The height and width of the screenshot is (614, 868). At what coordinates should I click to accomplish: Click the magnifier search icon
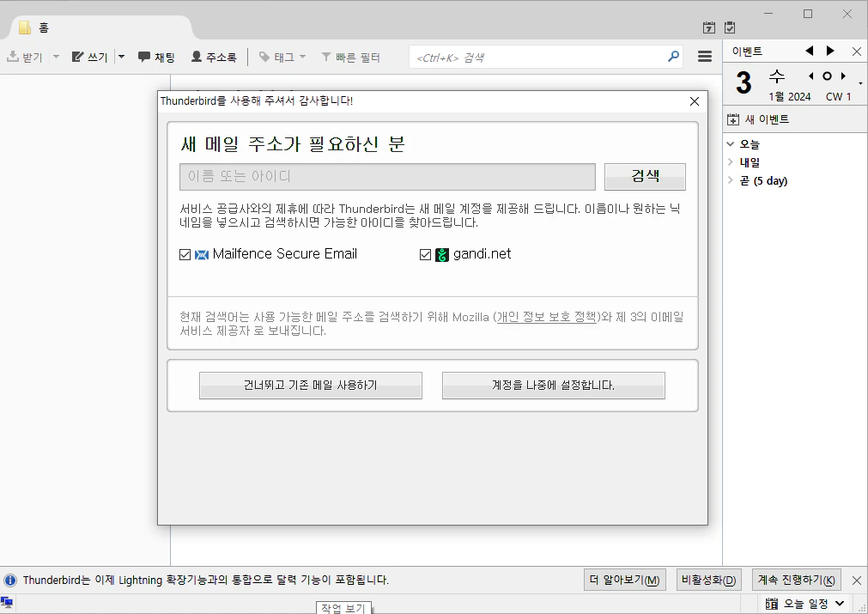click(x=673, y=57)
